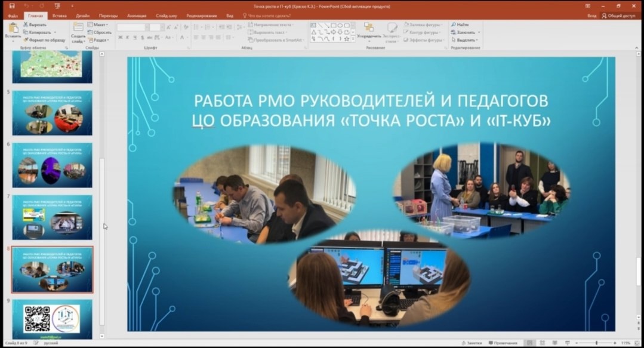Toggle strikethrough (abc) formatting
644x348 pixels.
click(149, 38)
